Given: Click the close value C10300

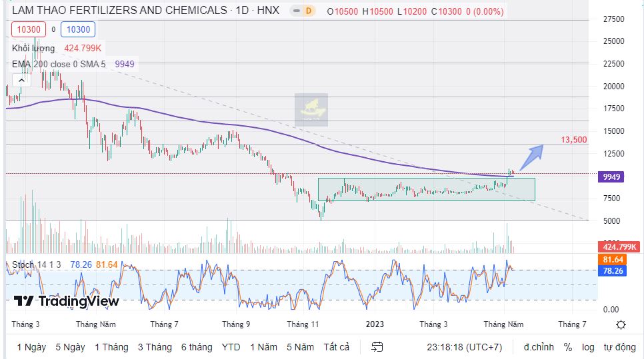Looking at the screenshot, I should click(x=447, y=11).
